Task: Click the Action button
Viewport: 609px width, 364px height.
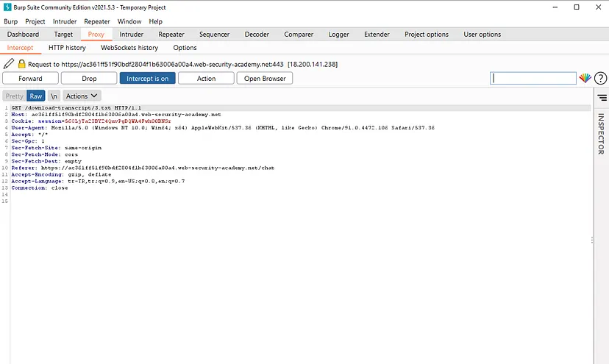Action: pyautogui.click(x=206, y=78)
